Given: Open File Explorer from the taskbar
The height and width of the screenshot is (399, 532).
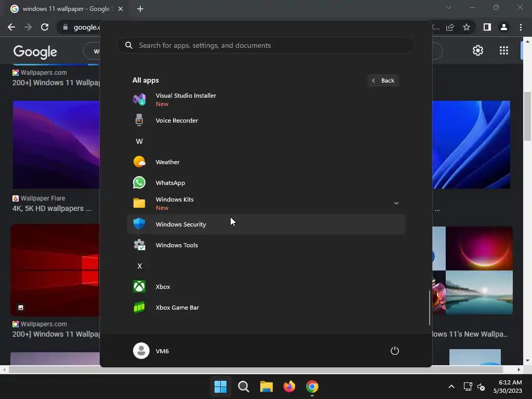Looking at the screenshot, I should click(x=267, y=387).
